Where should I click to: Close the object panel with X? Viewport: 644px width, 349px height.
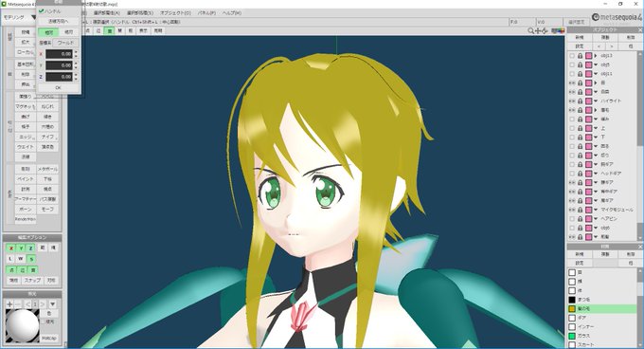click(x=640, y=29)
